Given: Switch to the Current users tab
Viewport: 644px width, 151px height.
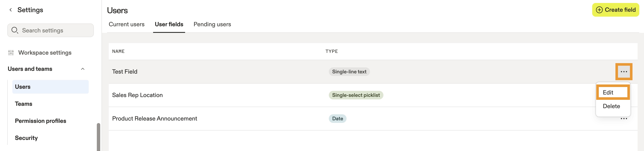Looking at the screenshot, I should 126,24.
